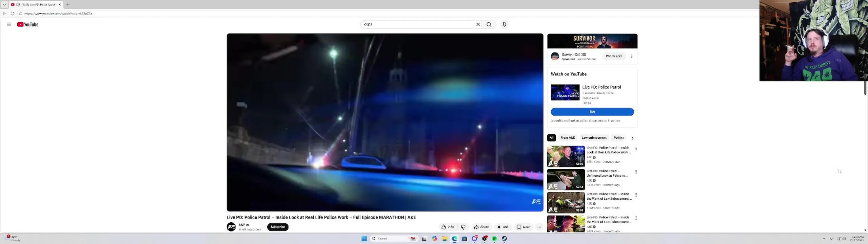Open Spotify from the taskbar

(494, 239)
